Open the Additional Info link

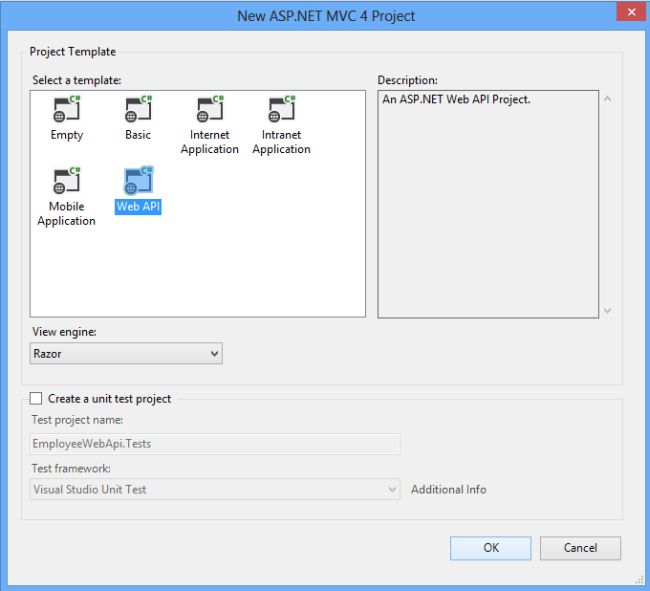tap(449, 489)
